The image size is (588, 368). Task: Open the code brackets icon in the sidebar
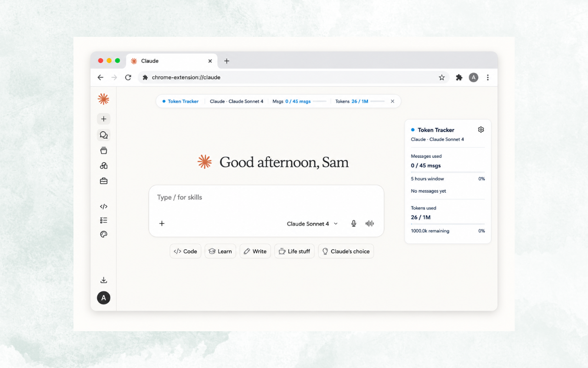104,207
